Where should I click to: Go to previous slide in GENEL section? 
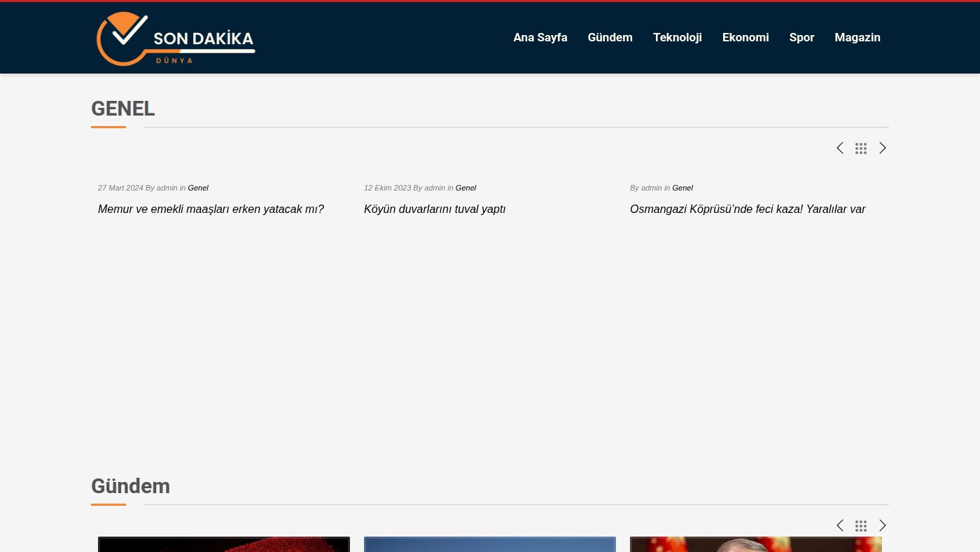[x=840, y=148]
